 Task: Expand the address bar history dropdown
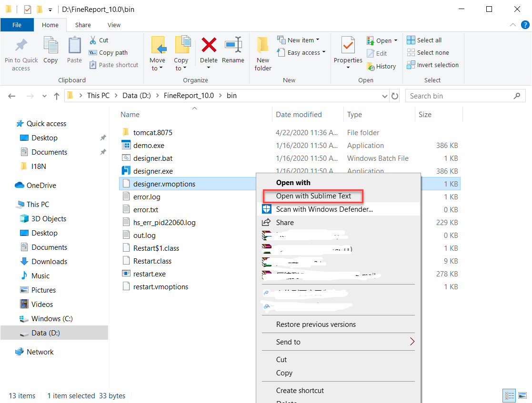[384, 96]
